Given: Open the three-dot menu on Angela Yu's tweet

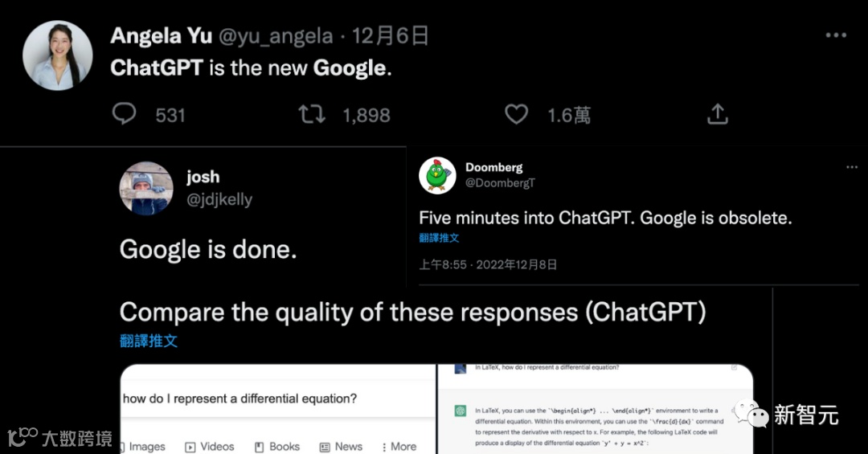Looking at the screenshot, I should coord(836,35).
